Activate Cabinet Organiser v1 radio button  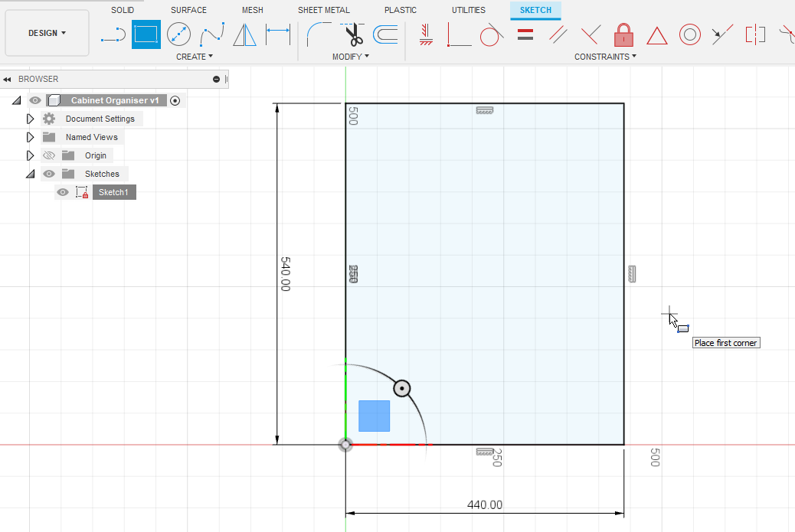(175, 100)
